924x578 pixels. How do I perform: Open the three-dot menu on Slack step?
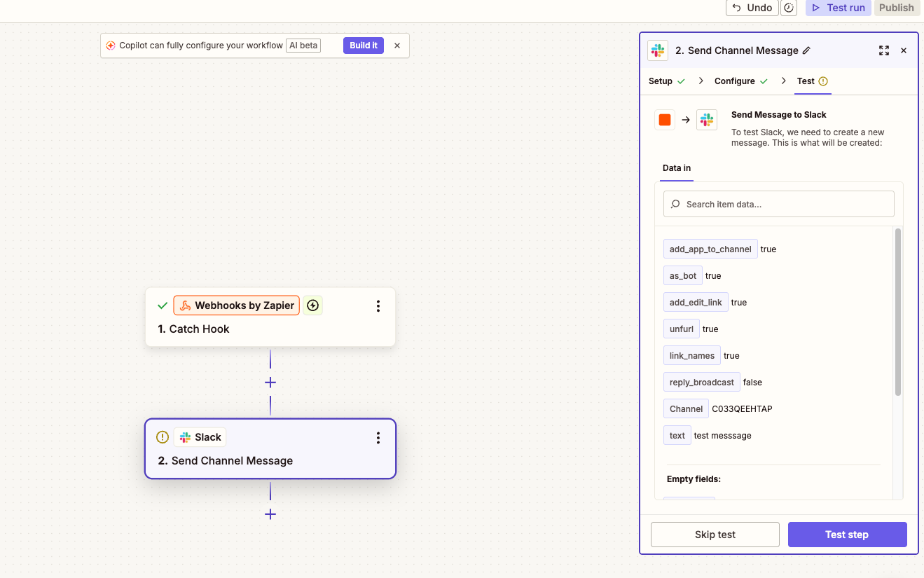tap(378, 438)
